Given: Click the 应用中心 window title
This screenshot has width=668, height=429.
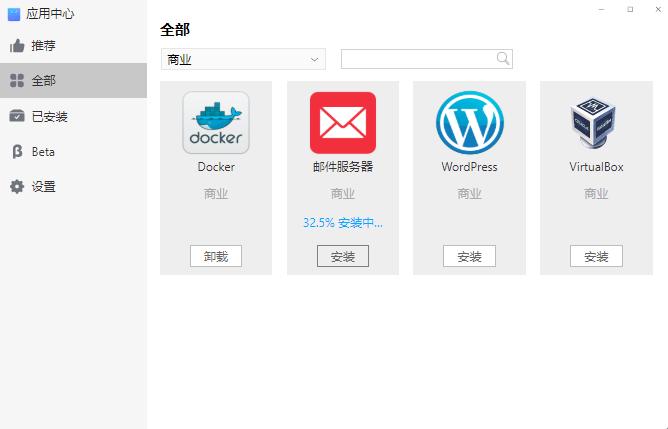Looking at the screenshot, I should pyautogui.click(x=50, y=14).
